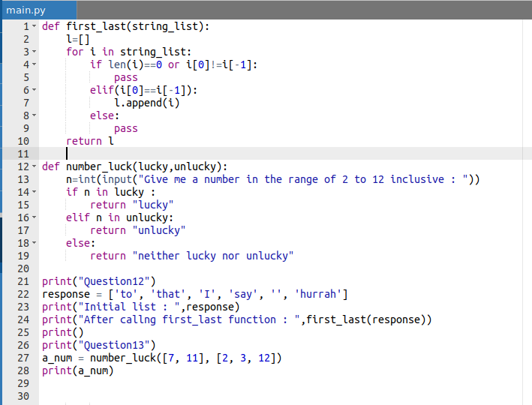
Task: Place cursor on 'l=[]' line
Action: pos(78,39)
